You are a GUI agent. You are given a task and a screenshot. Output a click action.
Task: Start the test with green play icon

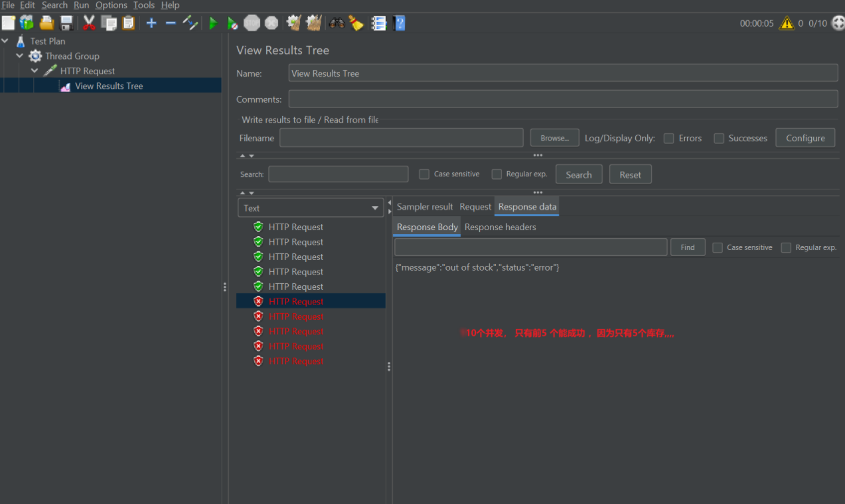point(213,23)
